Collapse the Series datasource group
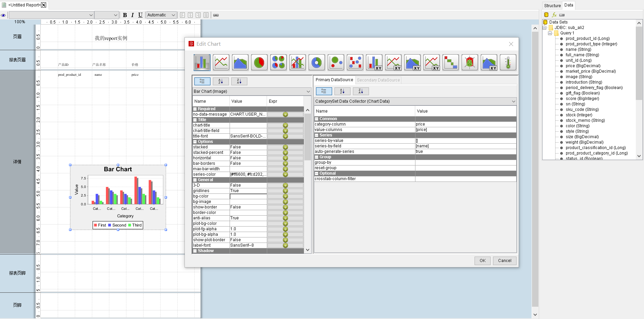This screenshot has width=644, height=319. (x=317, y=135)
